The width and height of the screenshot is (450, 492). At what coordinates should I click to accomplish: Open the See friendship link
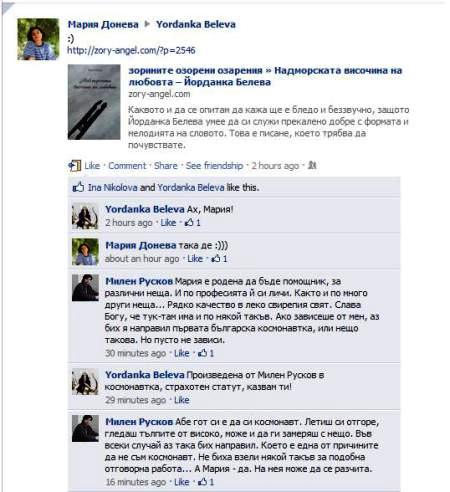pyautogui.click(x=214, y=166)
